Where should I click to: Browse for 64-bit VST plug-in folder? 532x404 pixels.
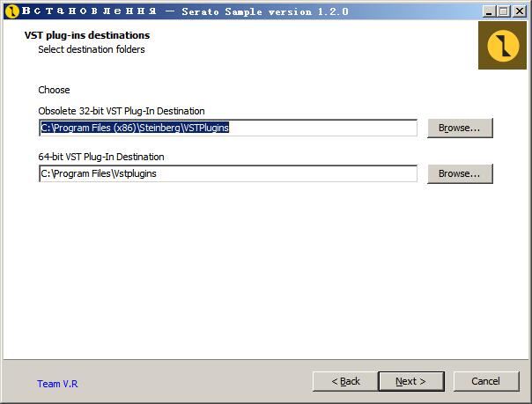coord(460,174)
